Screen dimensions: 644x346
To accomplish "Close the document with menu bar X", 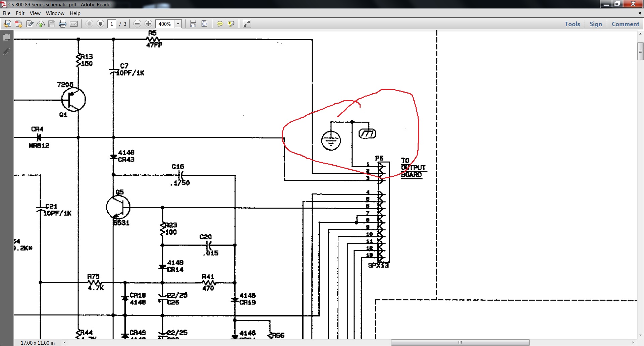I will pyautogui.click(x=640, y=13).
